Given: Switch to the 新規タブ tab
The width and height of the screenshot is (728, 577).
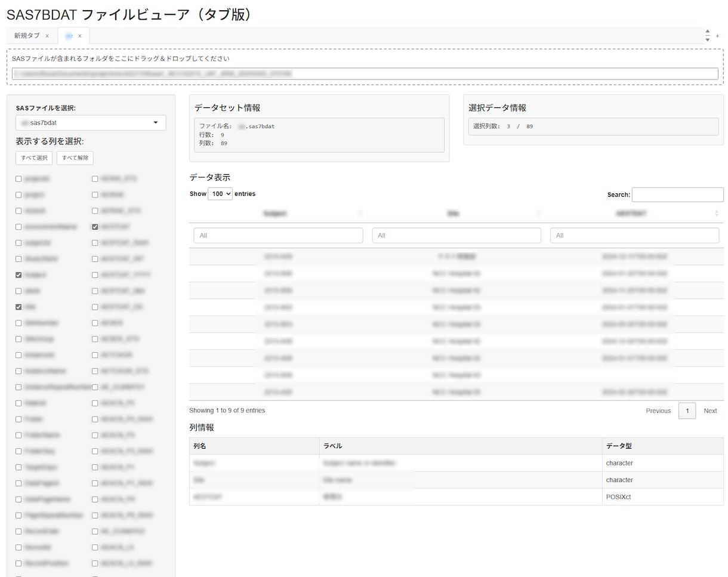Looking at the screenshot, I should click(x=27, y=36).
